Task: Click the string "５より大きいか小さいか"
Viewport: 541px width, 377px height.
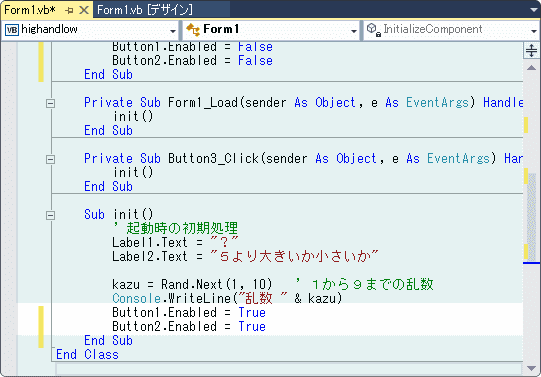Action: [294, 256]
